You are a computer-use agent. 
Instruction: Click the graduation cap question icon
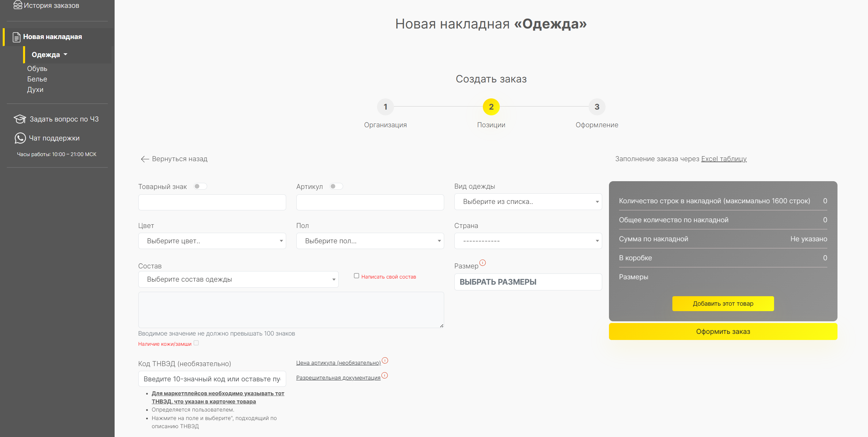[20, 119]
